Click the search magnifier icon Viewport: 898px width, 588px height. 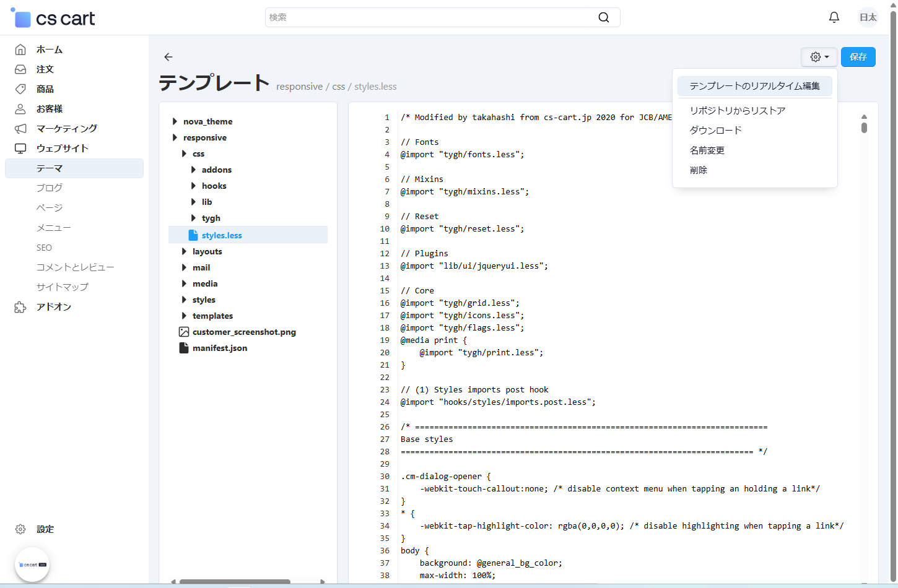603,17
